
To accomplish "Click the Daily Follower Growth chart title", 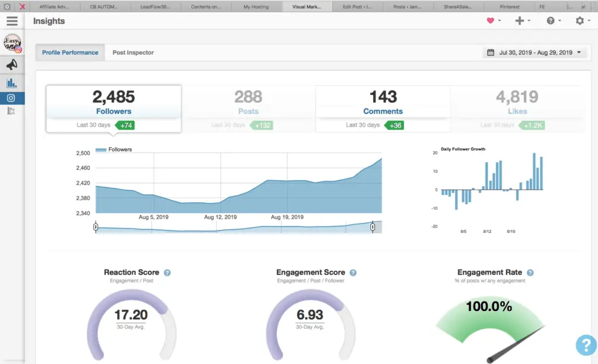I will coord(463,149).
